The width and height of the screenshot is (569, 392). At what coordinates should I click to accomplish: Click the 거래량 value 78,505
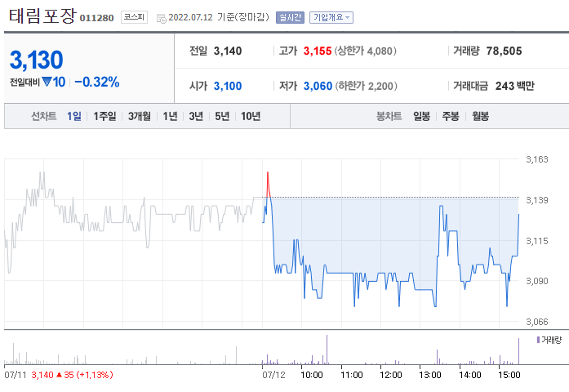coord(504,51)
